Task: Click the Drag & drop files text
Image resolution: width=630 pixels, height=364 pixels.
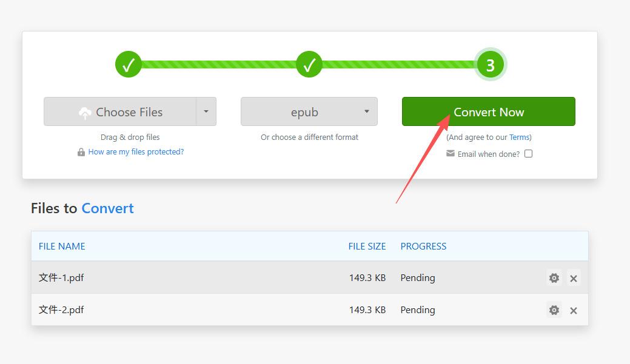Action: (130, 137)
